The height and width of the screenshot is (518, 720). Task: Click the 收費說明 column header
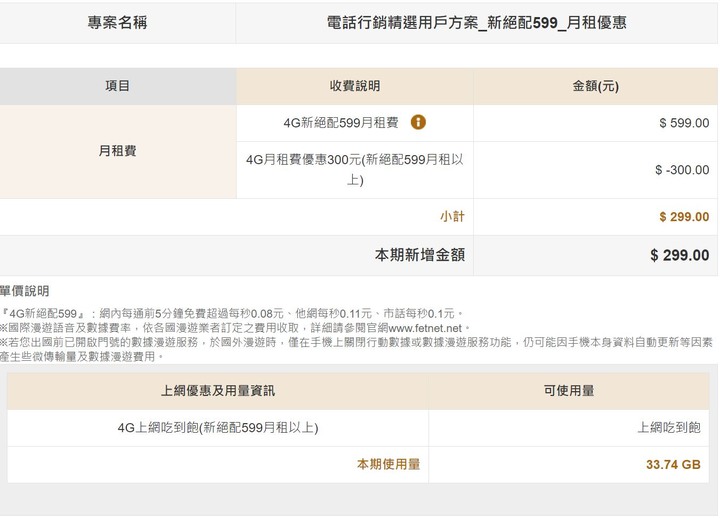355,86
